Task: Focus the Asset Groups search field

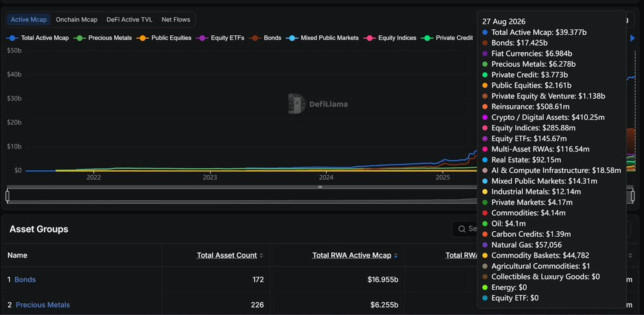Action: click(x=541, y=229)
